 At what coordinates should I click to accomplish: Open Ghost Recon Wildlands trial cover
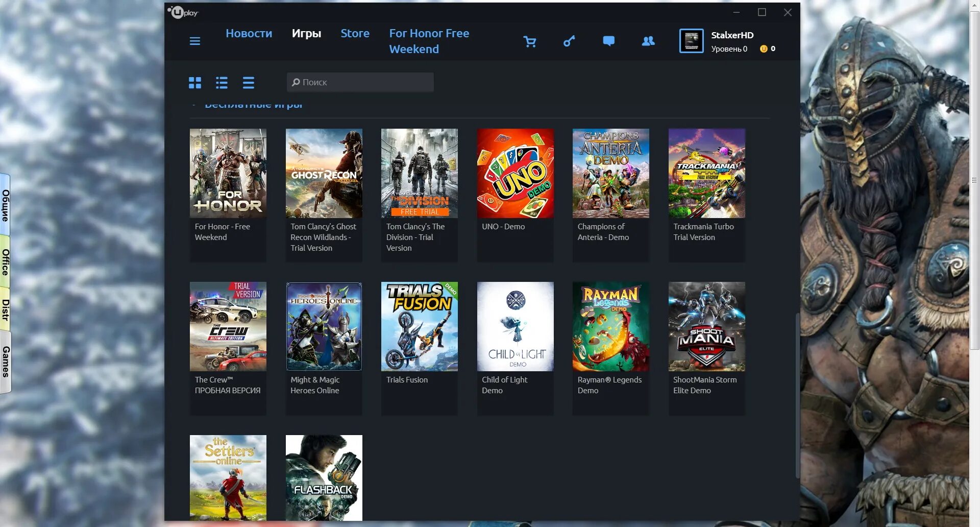pyautogui.click(x=324, y=173)
